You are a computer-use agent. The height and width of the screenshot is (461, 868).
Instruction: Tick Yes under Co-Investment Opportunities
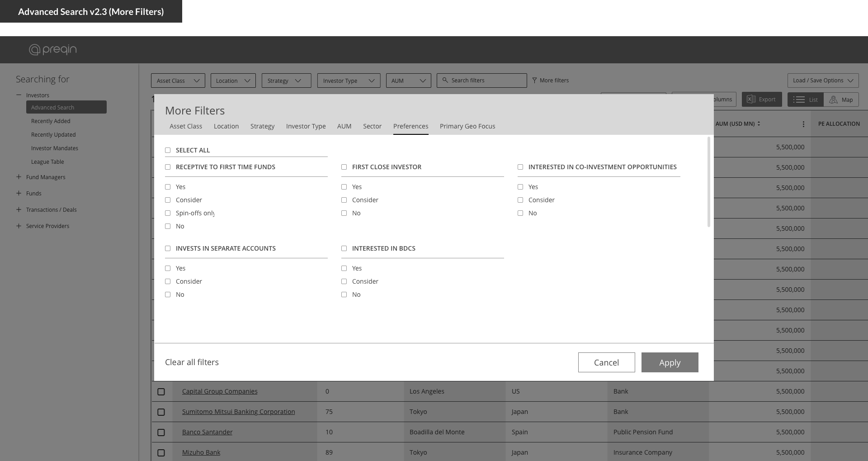(x=520, y=187)
